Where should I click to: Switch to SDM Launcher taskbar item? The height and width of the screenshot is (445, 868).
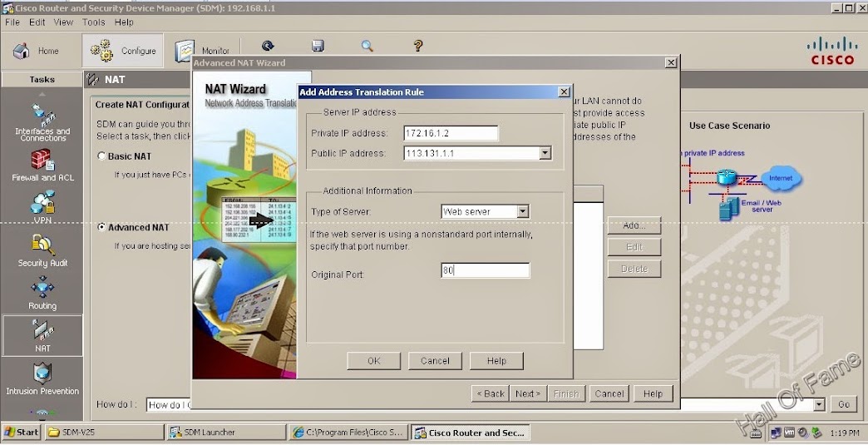(x=226, y=433)
